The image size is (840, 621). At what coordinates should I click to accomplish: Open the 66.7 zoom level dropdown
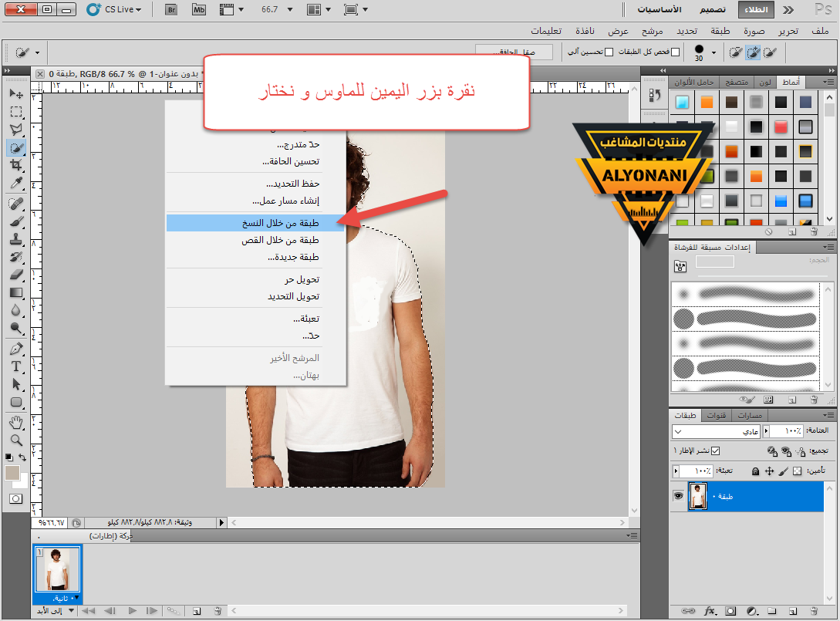[292, 9]
